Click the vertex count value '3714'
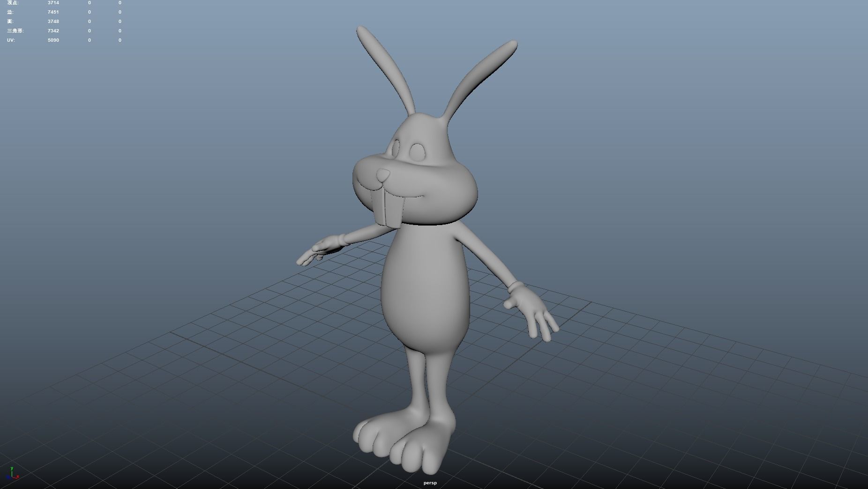 [x=53, y=3]
